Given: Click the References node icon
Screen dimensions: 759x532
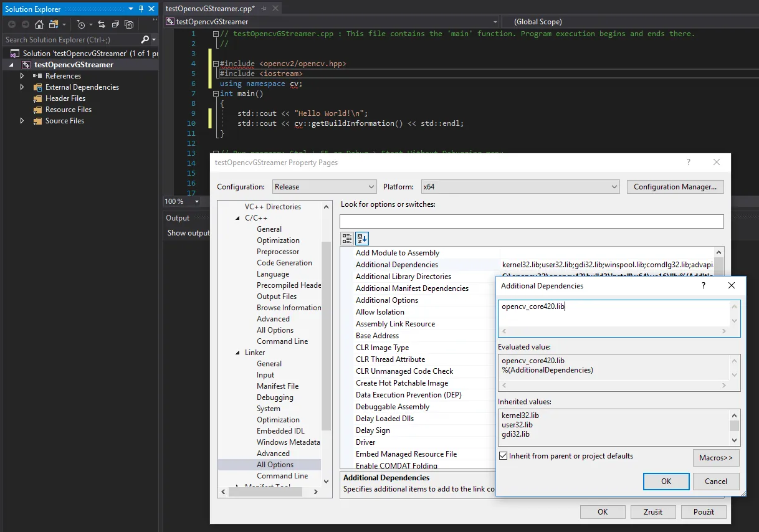Looking at the screenshot, I should [37, 76].
